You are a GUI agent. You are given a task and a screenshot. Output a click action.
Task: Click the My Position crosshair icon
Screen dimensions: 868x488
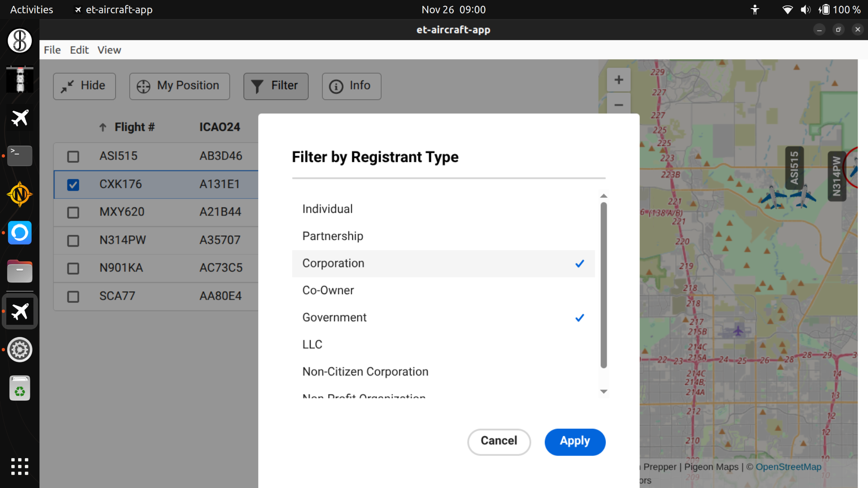point(143,86)
